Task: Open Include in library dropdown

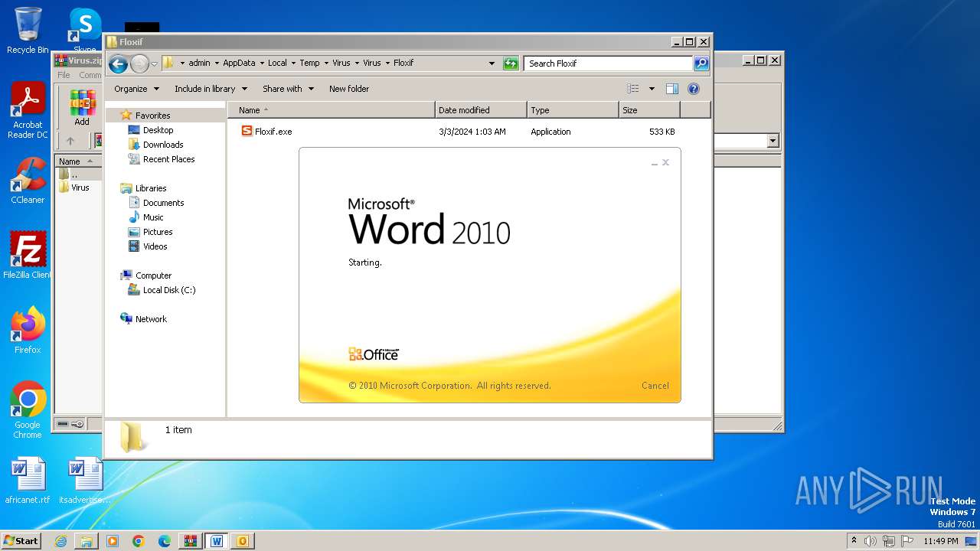Action: 211,89
